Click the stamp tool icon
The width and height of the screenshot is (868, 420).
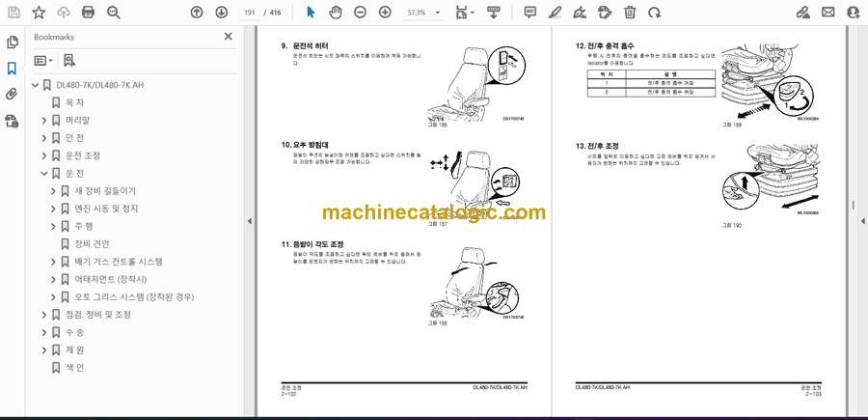pos(605,13)
